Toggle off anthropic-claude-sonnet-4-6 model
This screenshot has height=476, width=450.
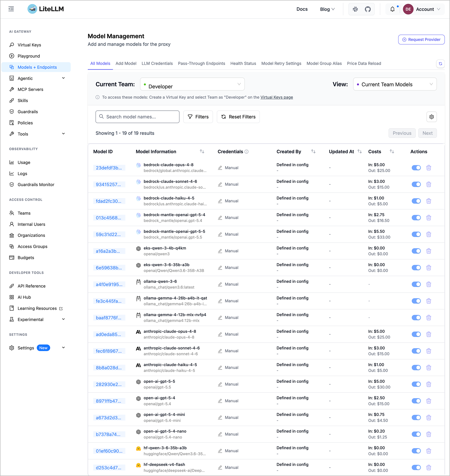click(416, 351)
